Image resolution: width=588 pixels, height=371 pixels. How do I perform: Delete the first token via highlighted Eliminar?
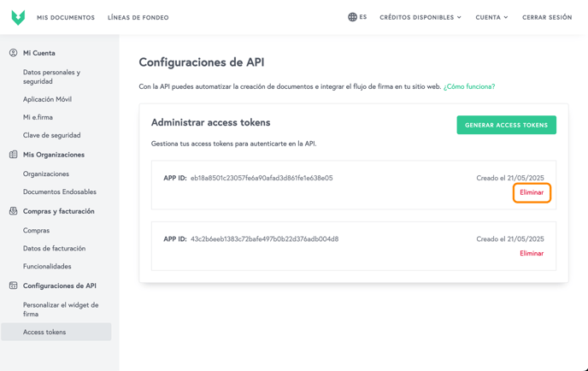pos(532,192)
